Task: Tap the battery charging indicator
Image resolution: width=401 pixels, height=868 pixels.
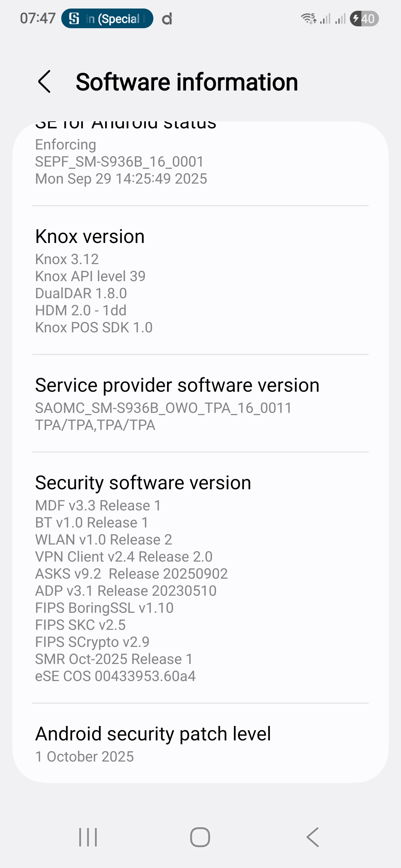Action: click(x=364, y=19)
